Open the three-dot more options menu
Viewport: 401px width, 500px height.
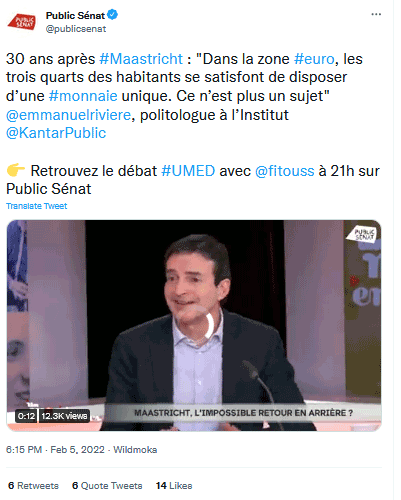pyautogui.click(x=376, y=14)
